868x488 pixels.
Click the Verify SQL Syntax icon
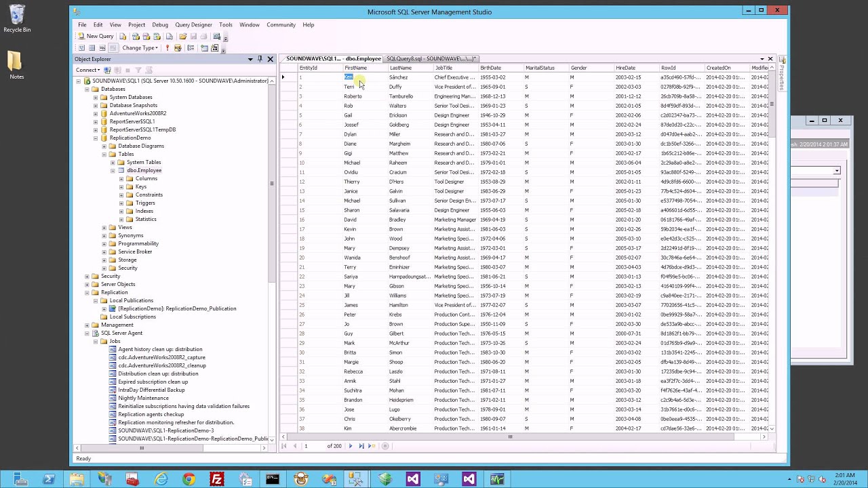(178, 48)
